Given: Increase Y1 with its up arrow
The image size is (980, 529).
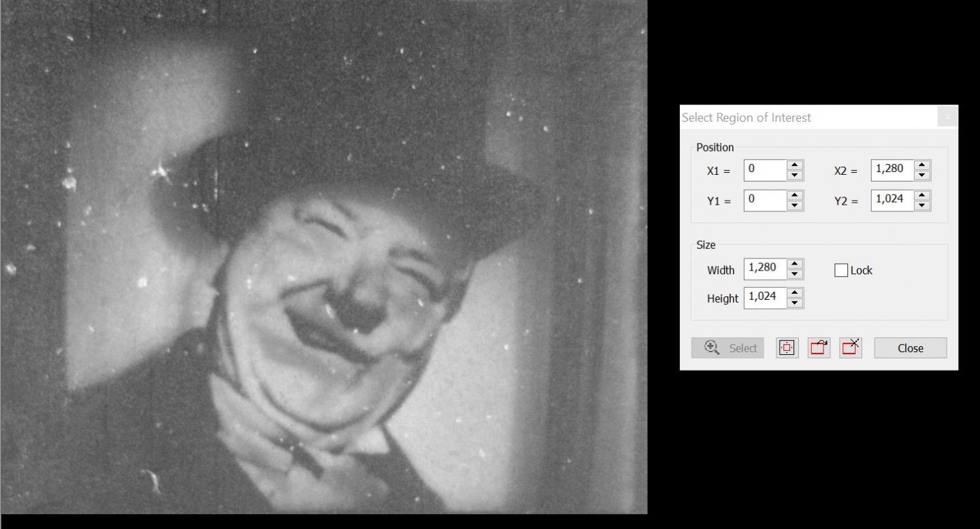Looking at the screenshot, I should tap(795, 195).
